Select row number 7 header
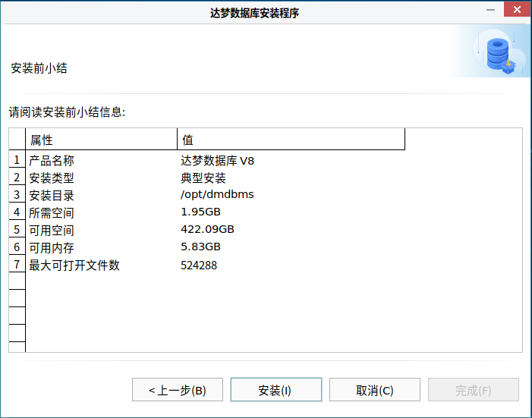Viewport: 532px width, 418px height. click(17, 264)
